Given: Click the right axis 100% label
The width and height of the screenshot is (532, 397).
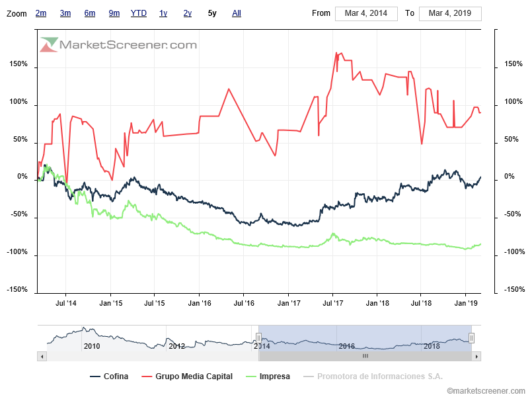Looking at the screenshot, I should click(x=513, y=101).
